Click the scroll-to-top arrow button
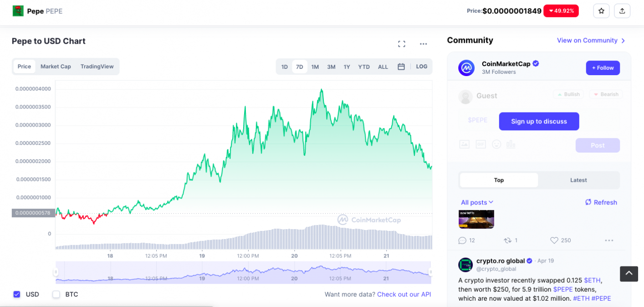This screenshot has width=644, height=307. [x=629, y=274]
